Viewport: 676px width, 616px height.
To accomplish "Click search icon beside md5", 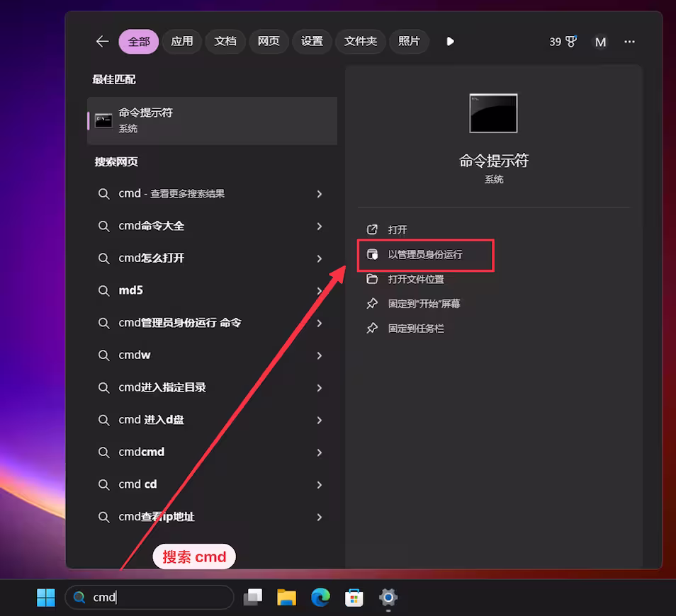I will point(103,291).
